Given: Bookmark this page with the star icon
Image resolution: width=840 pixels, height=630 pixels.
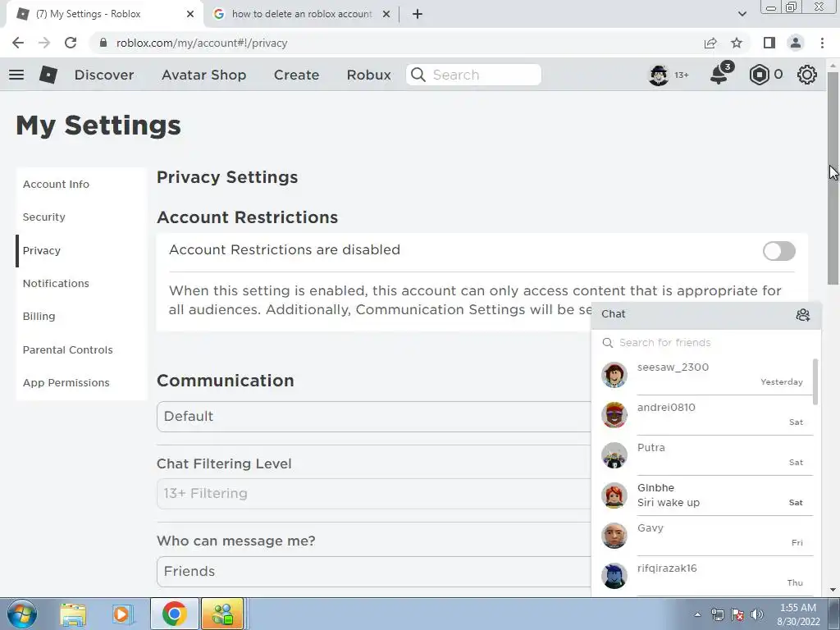Looking at the screenshot, I should point(737,43).
